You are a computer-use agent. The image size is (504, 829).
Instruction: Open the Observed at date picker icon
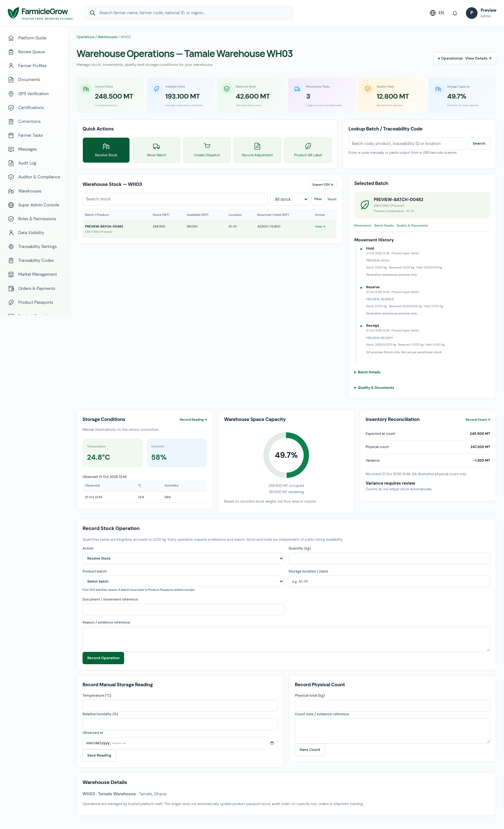tap(272, 743)
